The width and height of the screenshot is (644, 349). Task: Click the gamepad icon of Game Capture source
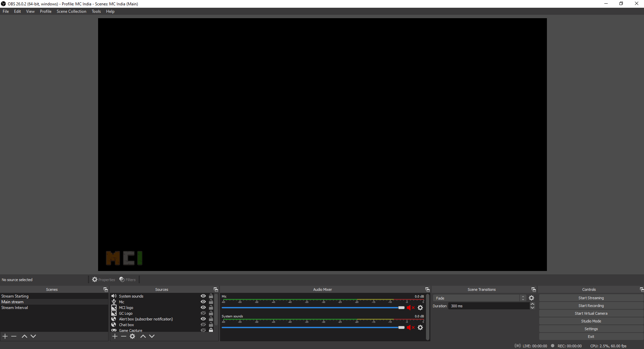click(114, 330)
